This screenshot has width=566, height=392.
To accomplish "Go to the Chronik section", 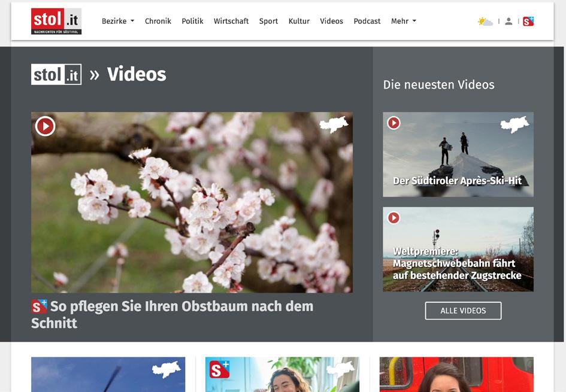I will [158, 22].
